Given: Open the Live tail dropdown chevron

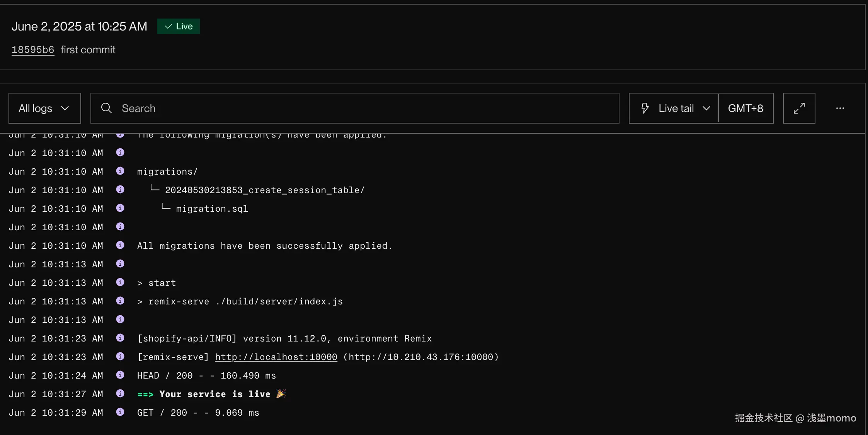Looking at the screenshot, I should 706,108.
